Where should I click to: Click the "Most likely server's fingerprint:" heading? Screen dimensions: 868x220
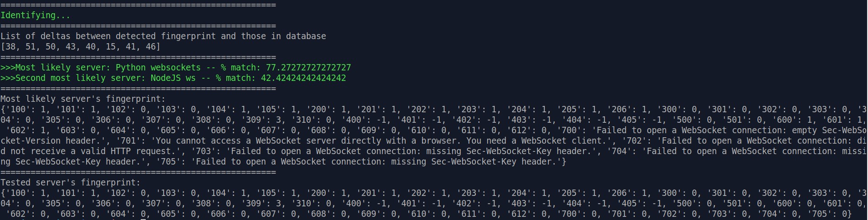pos(83,99)
